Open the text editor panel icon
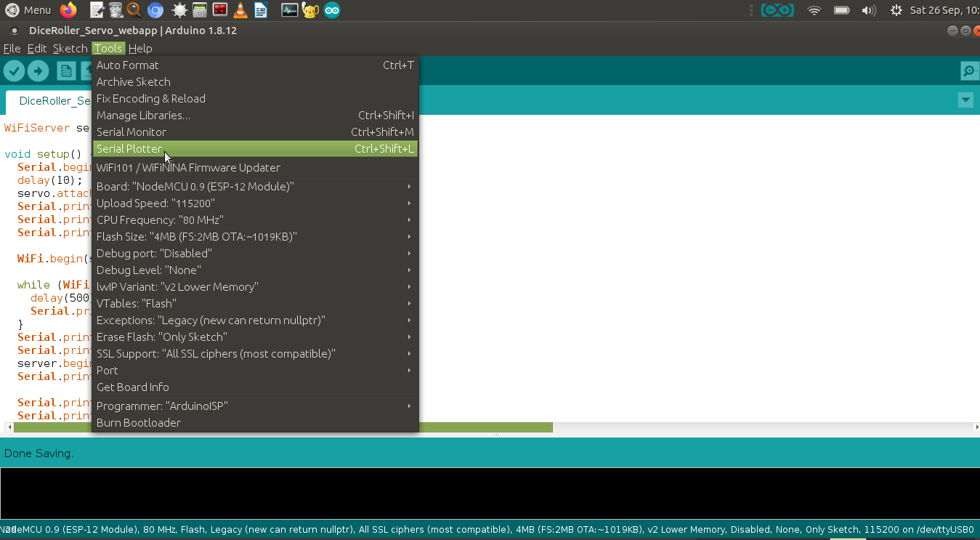The width and height of the screenshot is (980, 540). coord(97,10)
